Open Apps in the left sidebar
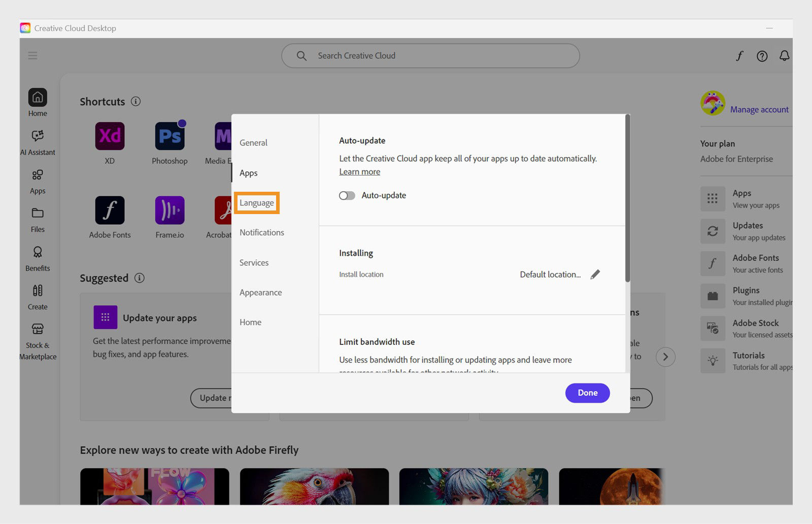Image resolution: width=812 pixels, height=524 pixels. pos(38,182)
